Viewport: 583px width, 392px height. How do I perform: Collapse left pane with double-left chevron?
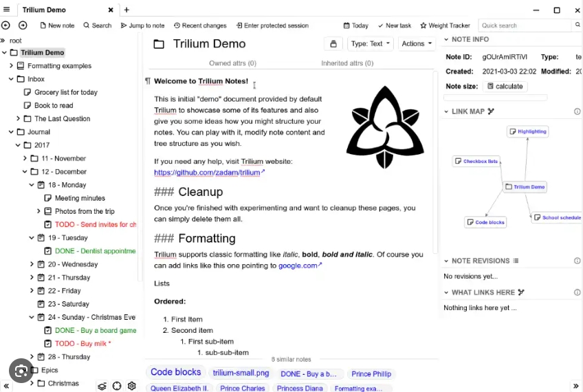tap(6, 386)
